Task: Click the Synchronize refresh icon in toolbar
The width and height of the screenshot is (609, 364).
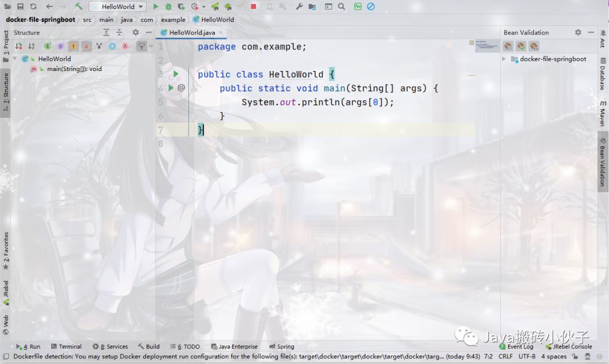Action: click(33, 7)
